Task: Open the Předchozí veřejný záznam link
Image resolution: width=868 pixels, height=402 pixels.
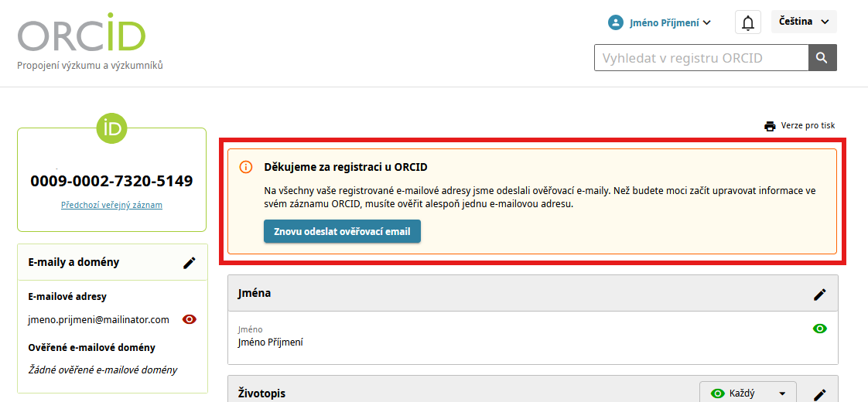Action: point(112,205)
